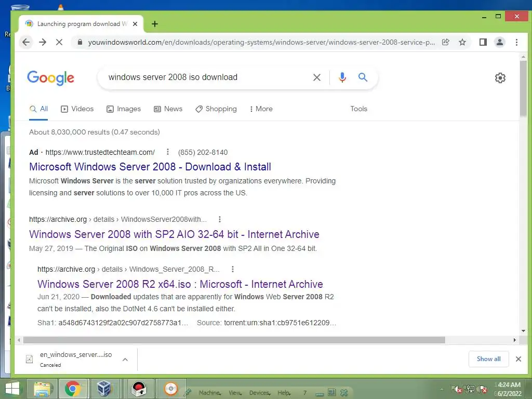Show hidden system tray icons
The height and width of the screenshot is (399, 532).
pos(442,390)
